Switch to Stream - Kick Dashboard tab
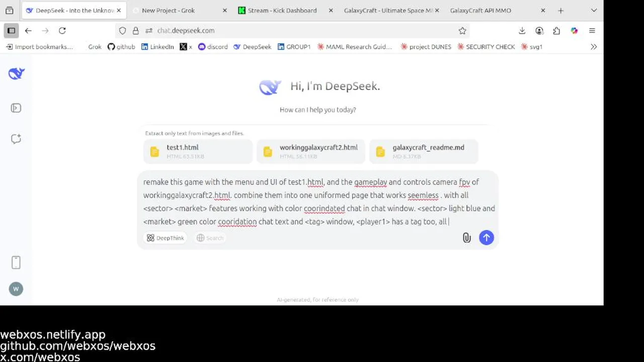This screenshot has width=644, height=362. click(282, 10)
